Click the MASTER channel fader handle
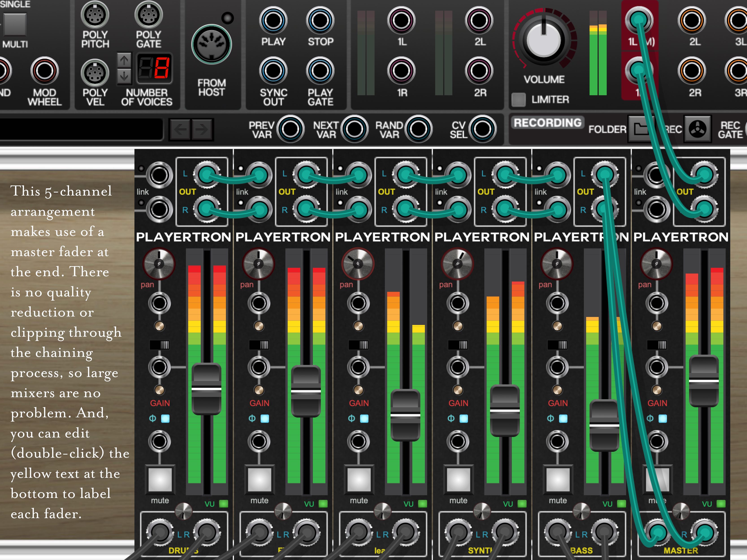This screenshot has width=747, height=560. click(704, 381)
